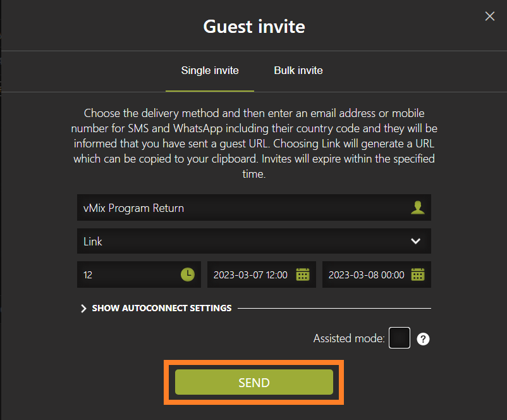This screenshot has width=507, height=420.
Task: Open the Link delivery method dropdown
Action: point(254,241)
